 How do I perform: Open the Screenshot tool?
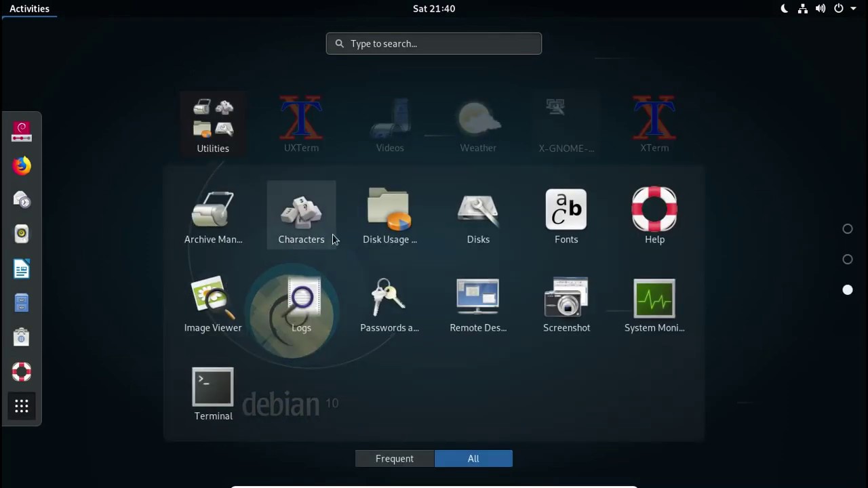[x=566, y=304]
